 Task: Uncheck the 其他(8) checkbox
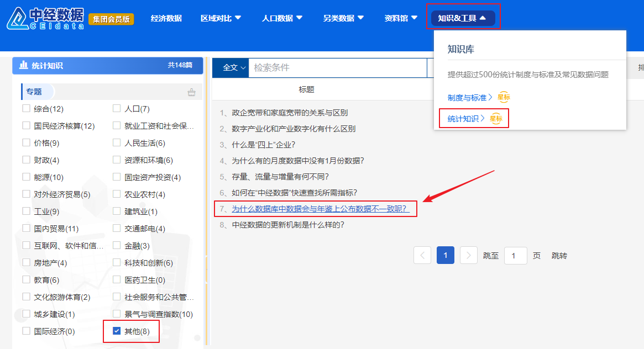click(117, 331)
